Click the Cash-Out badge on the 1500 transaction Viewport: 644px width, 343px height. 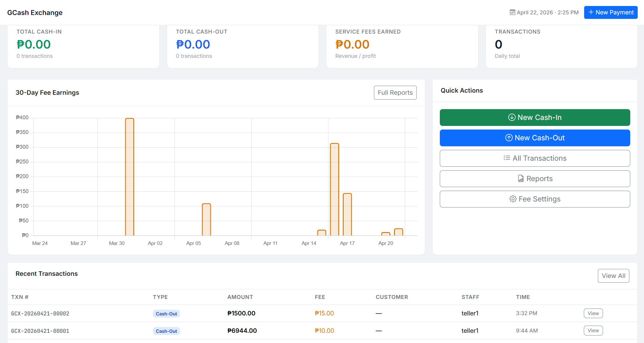[x=166, y=313]
